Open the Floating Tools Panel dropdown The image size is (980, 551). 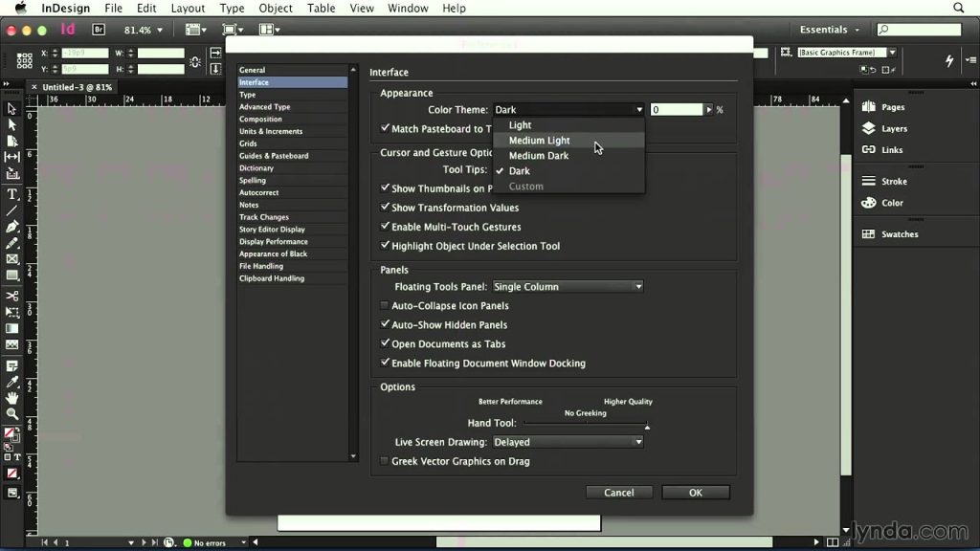pos(568,286)
